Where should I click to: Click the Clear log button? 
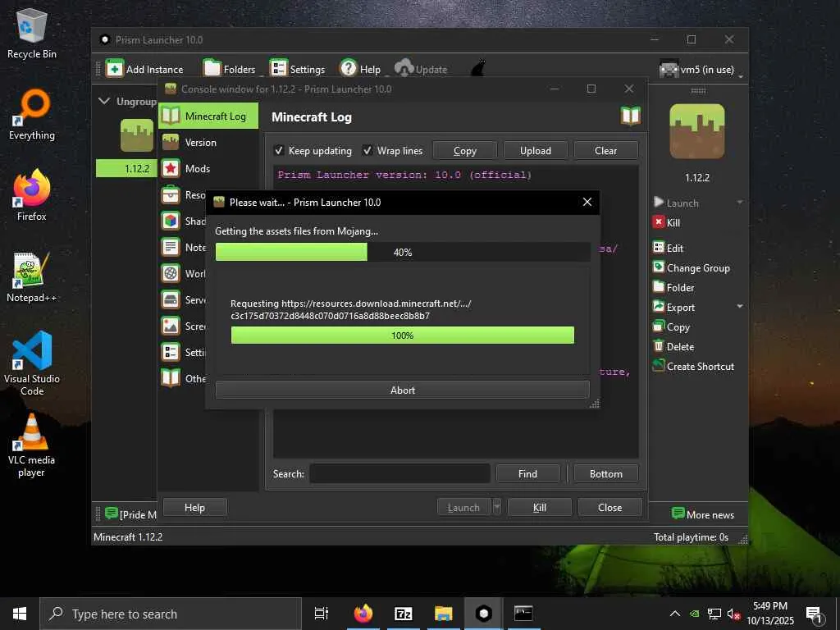(x=605, y=151)
